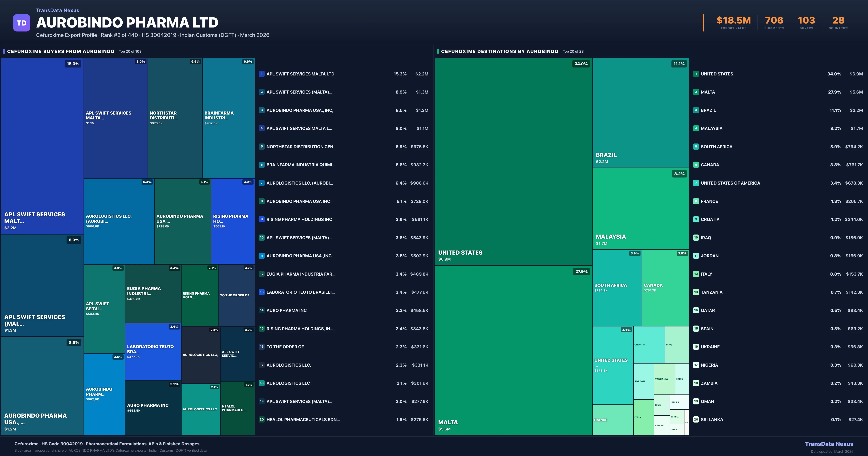Click rank 1 badge beside United States
The image size is (868, 456).
[696, 74]
